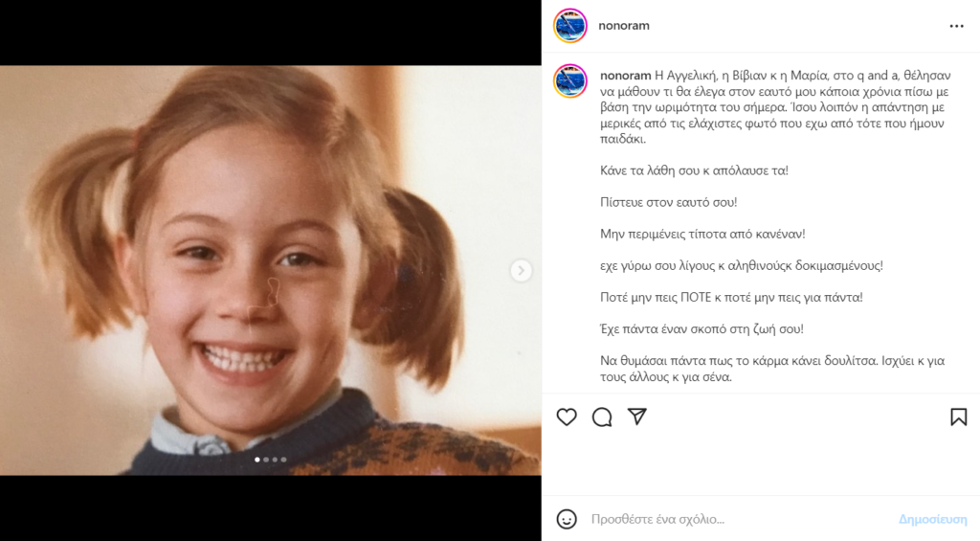Like the post with the heart icon
Viewport: 980px width, 541px height.
coord(567,417)
